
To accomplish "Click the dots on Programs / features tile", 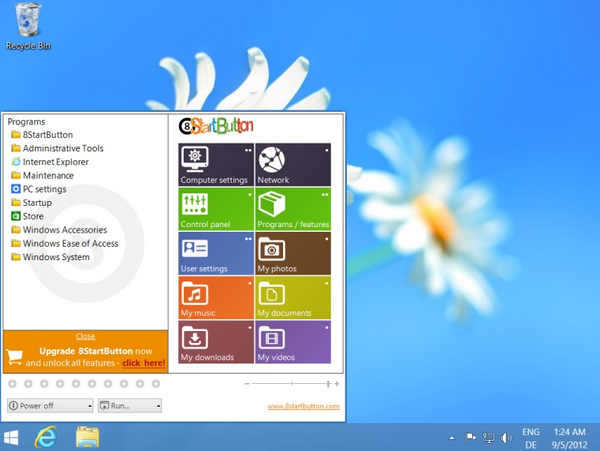I will (x=325, y=195).
